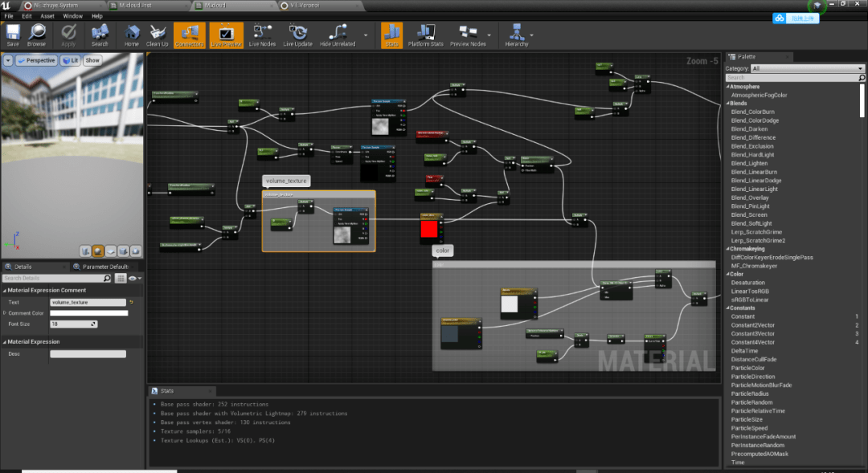Collapse the Chromakeying category in Palette
The image size is (868, 473).
coord(728,249)
